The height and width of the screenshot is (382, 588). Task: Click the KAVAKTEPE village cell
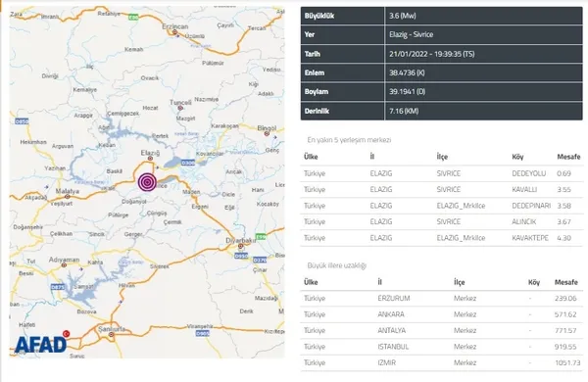point(530,238)
